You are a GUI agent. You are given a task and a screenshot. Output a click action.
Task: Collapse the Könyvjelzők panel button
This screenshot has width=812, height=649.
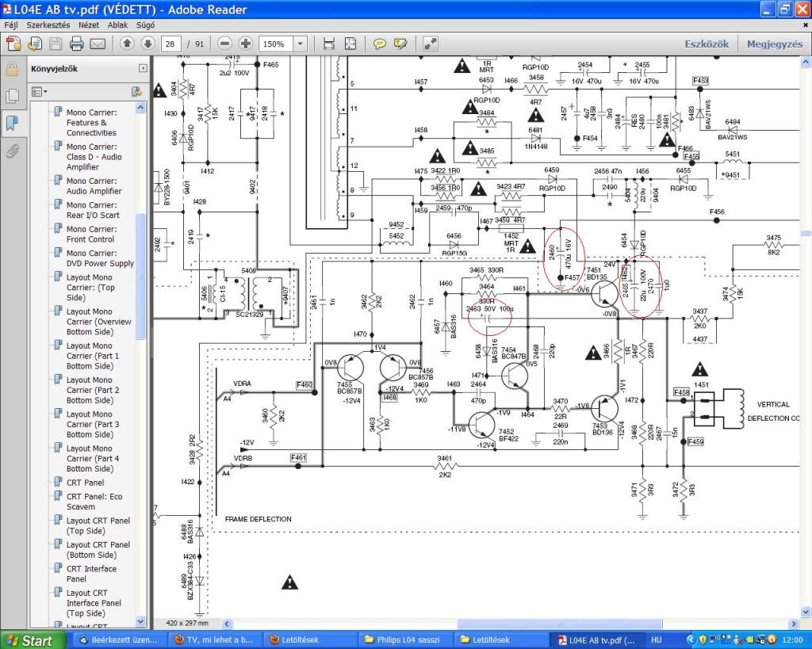tap(143, 68)
